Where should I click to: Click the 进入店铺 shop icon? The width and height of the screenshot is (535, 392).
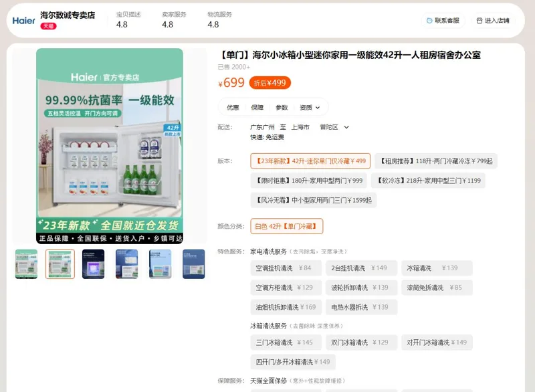pyautogui.click(x=479, y=21)
